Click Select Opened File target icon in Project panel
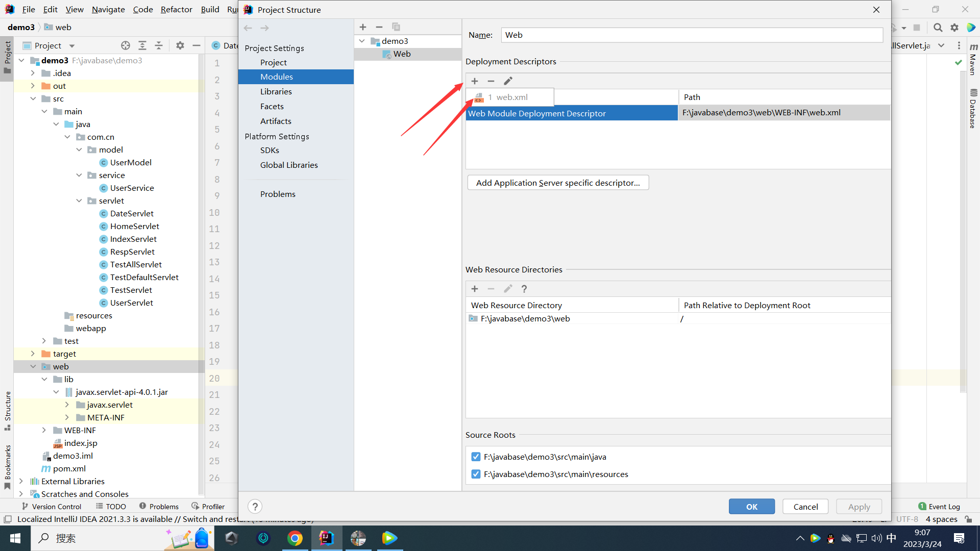980x551 pixels. (126, 45)
